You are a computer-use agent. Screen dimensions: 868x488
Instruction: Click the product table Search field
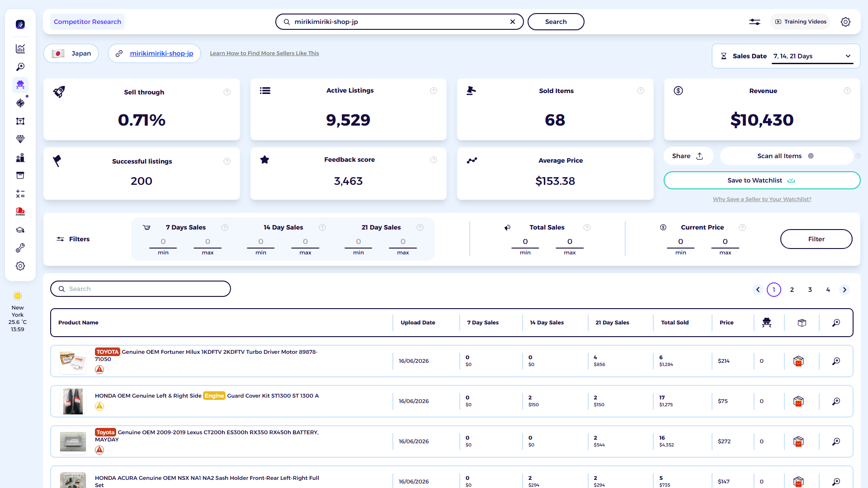click(141, 289)
